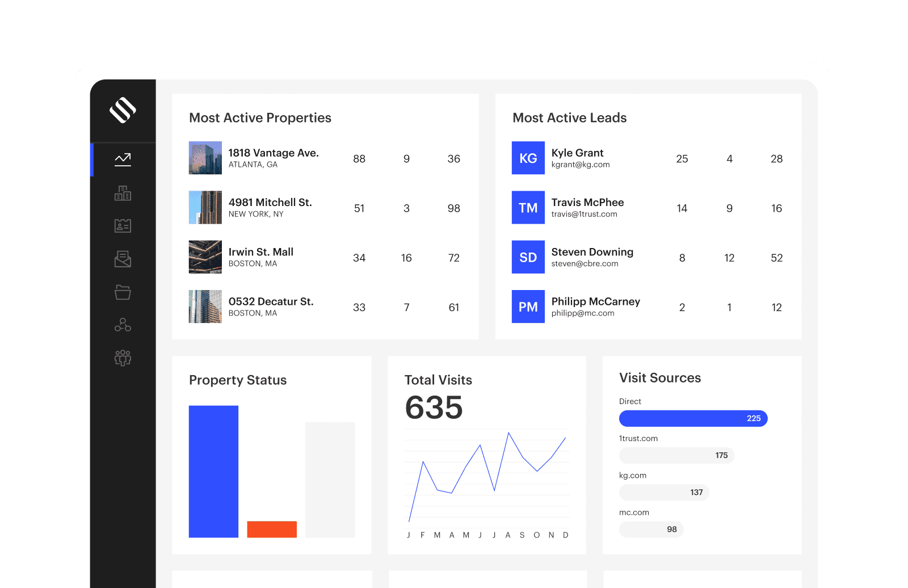Open the mail envelope sidebar icon
Screen dimensions: 908x588
coord(123,259)
